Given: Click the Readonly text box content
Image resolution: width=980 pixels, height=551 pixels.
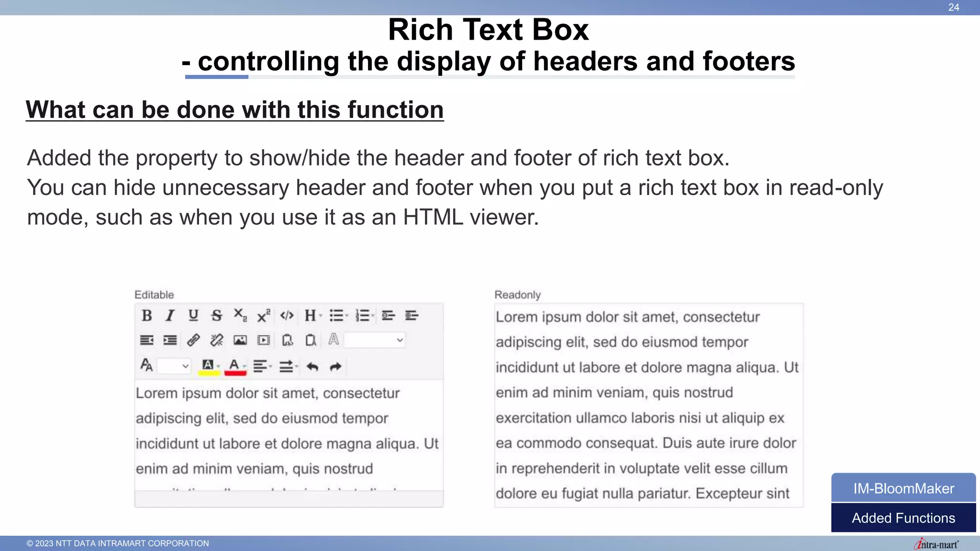Looking at the screenshot, I should (649, 405).
